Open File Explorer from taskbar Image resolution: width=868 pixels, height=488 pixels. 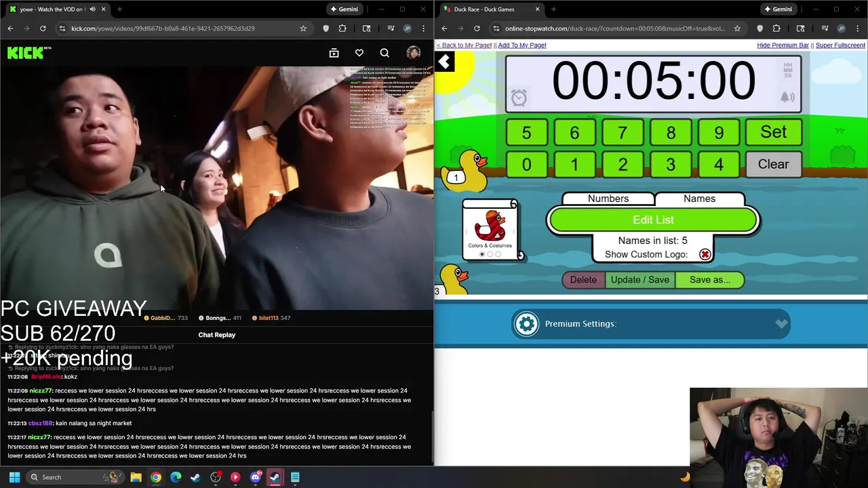[x=136, y=477]
